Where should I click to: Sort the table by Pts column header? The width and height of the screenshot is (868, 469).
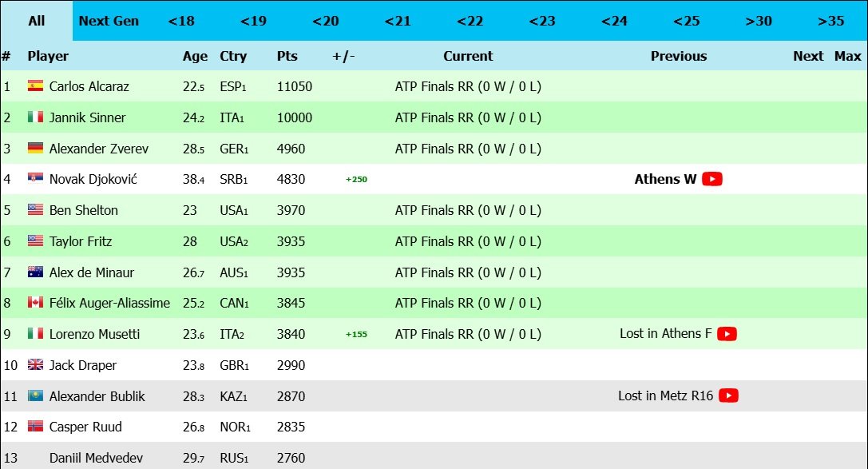pyautogui.click(x=287, y=56)
